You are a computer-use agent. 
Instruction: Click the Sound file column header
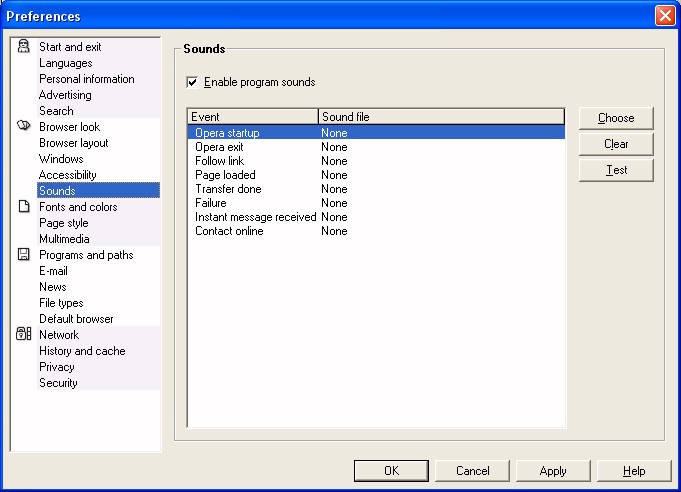pyautogui.click(x=441, y=117)
